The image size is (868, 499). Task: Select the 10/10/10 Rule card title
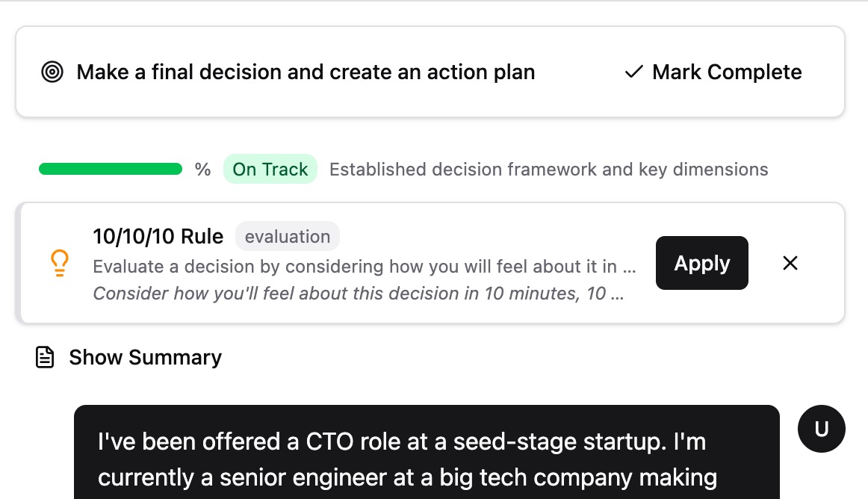(x=158, y=236)
